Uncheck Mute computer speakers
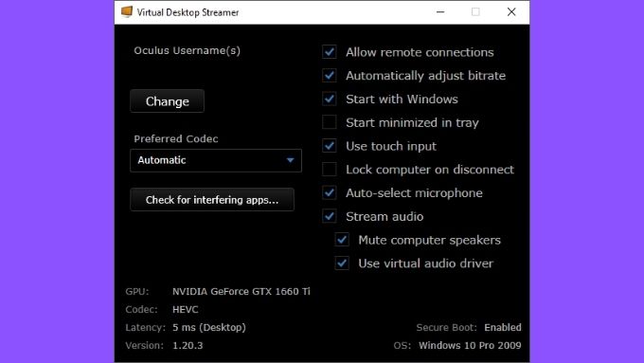Screen dimensions: 644x363 (x=342, y=240)
